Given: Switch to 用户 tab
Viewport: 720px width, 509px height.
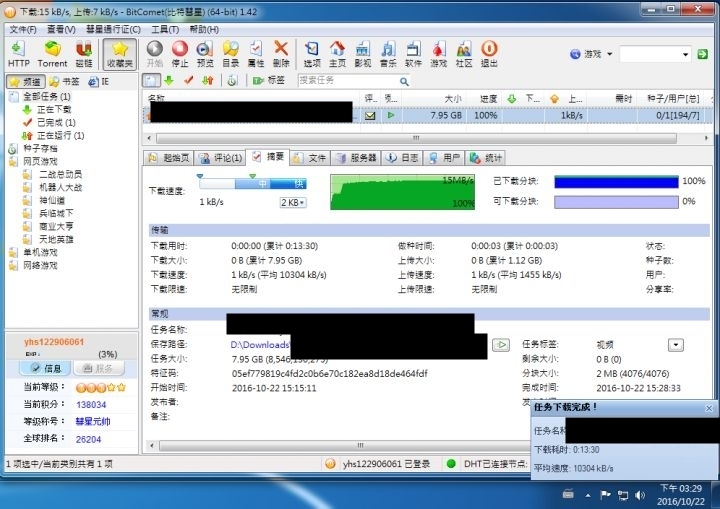Looking at the screenshot, I should (x=444, y=158).
